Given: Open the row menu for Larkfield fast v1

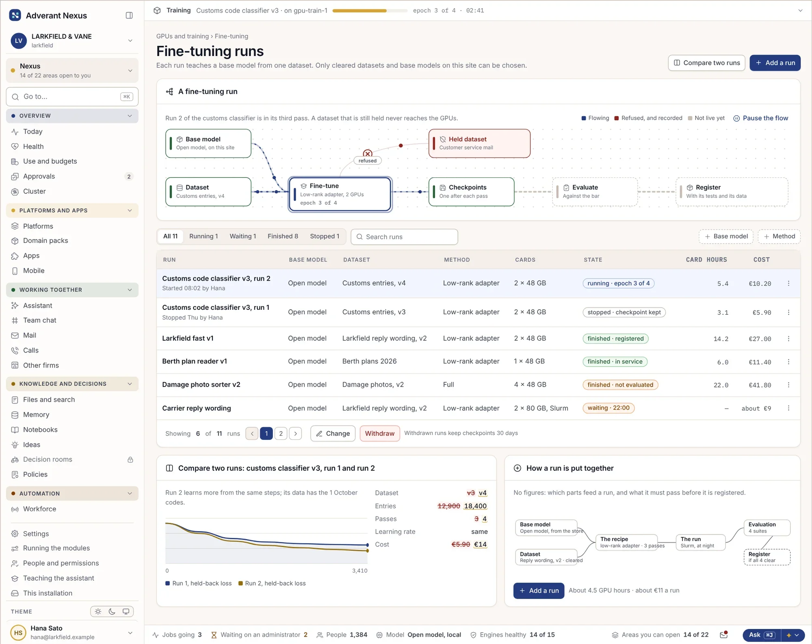Looking at the screenshot, I should pos(788,339).
